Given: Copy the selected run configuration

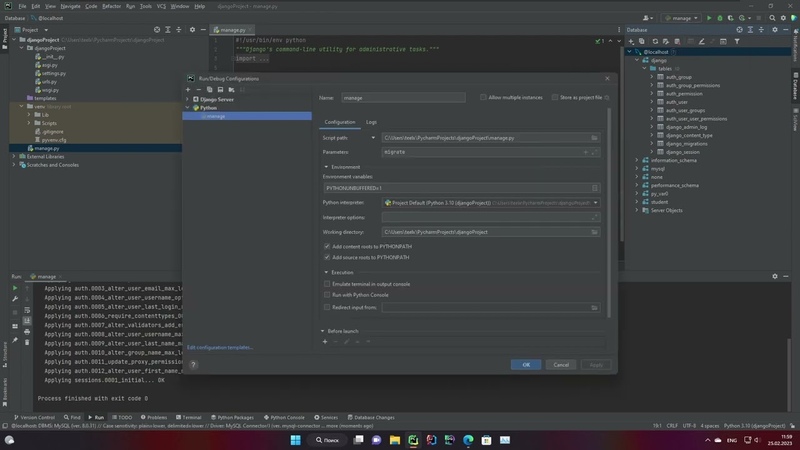Looking at the screenshot, I should coord(209,90).
